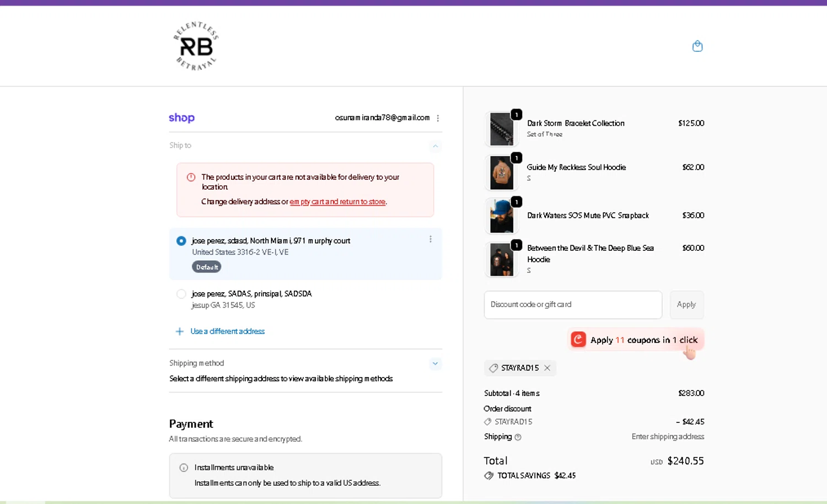Click the Guide My Reckless Soul Hoodie title

[x=576, y=167]
